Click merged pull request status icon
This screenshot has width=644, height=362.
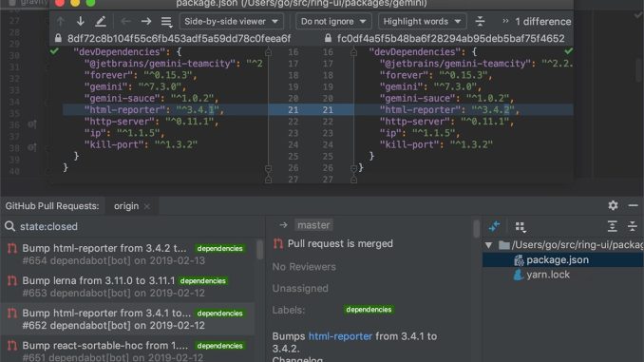[x=278, y=243]
